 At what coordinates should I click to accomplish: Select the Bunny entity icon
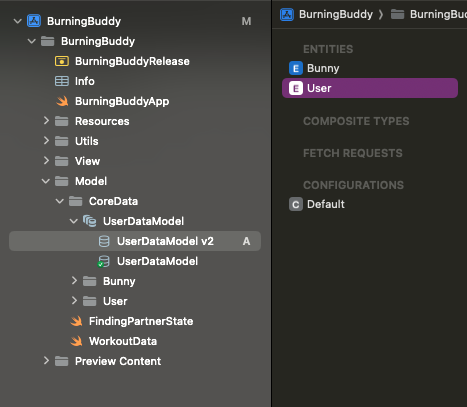296,68
